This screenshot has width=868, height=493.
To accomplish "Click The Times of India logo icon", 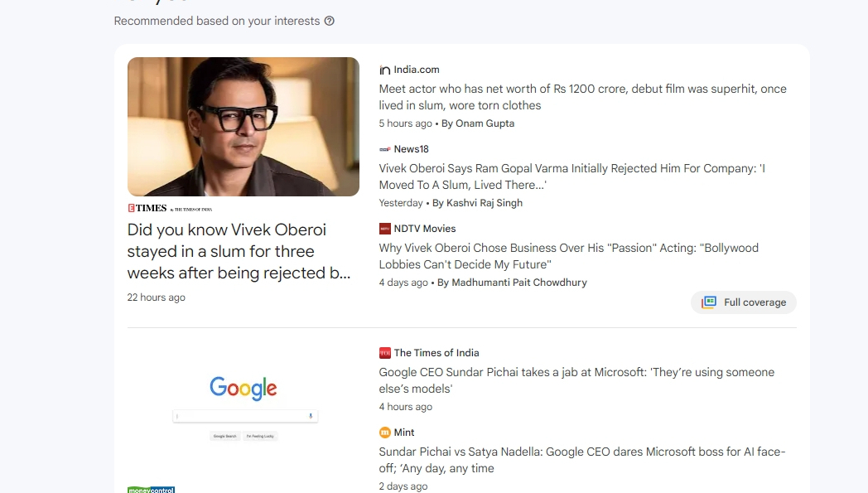I will (x=385, y=353).
